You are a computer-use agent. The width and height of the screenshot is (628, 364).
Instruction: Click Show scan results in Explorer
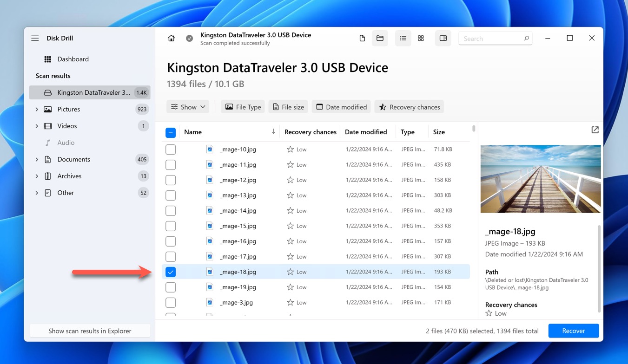point(90,331)
